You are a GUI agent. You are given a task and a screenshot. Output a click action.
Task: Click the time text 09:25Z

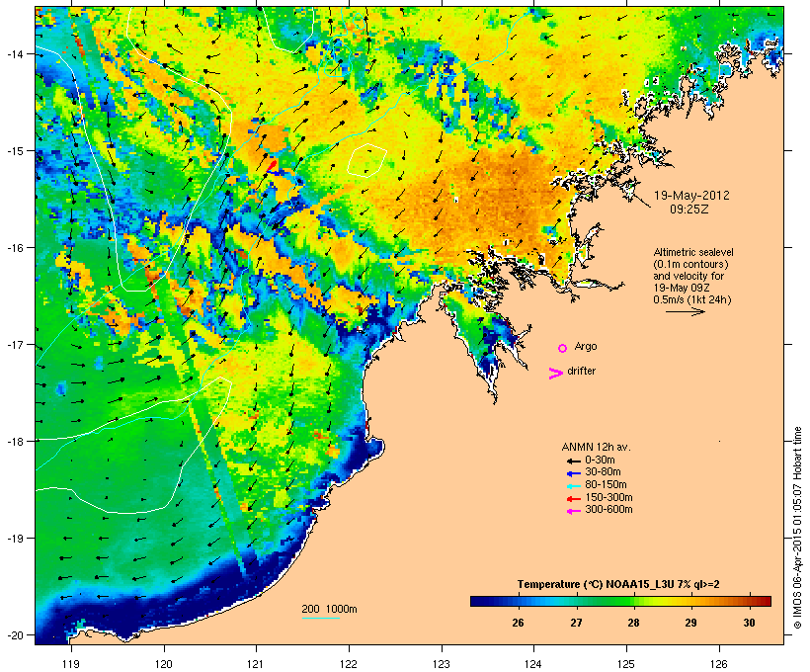689,210
